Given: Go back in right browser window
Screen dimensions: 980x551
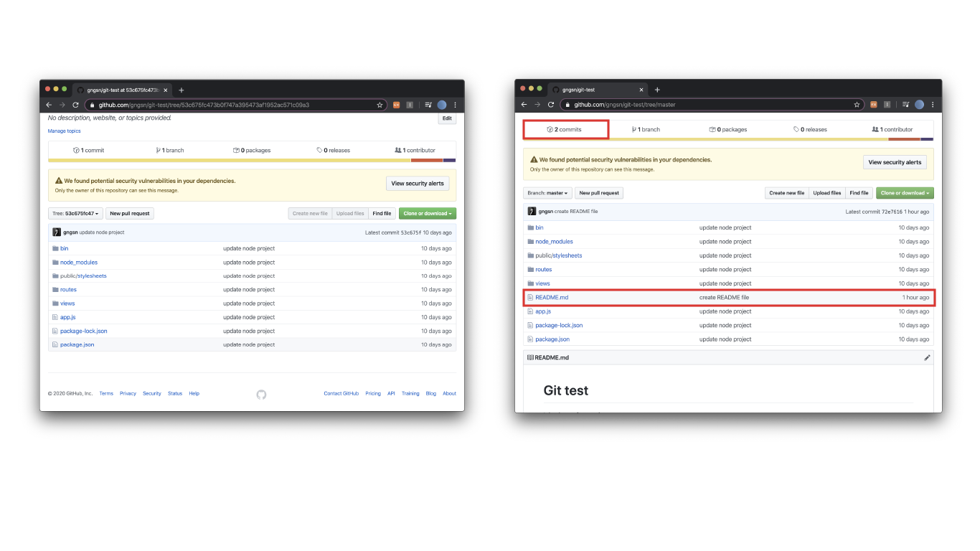Looking at the screenshot, I should pos(524,104).
